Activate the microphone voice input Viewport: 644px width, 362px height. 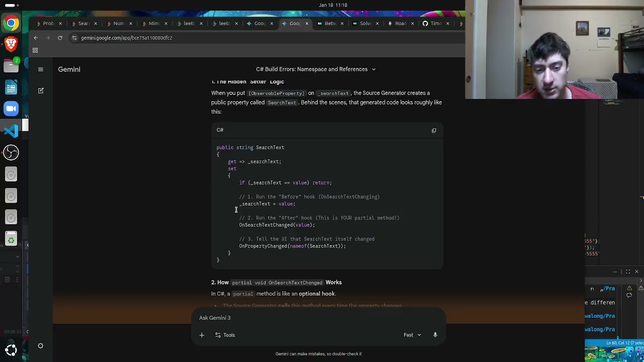click(x=435, y=335)
